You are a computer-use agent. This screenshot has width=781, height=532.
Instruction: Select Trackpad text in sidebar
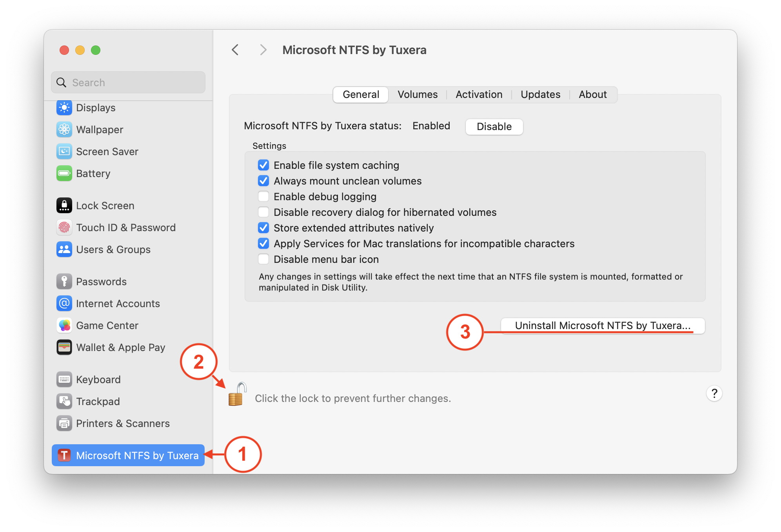coord(98,402)
